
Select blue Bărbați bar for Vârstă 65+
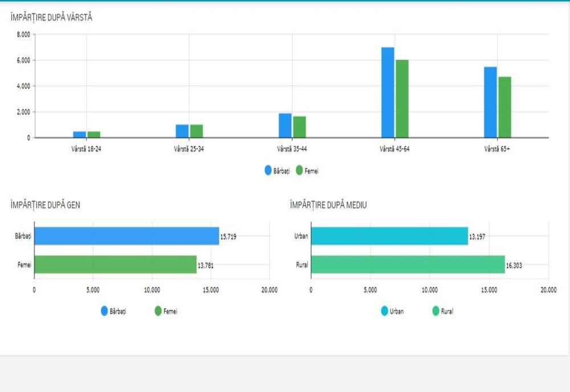click(490, 102)
